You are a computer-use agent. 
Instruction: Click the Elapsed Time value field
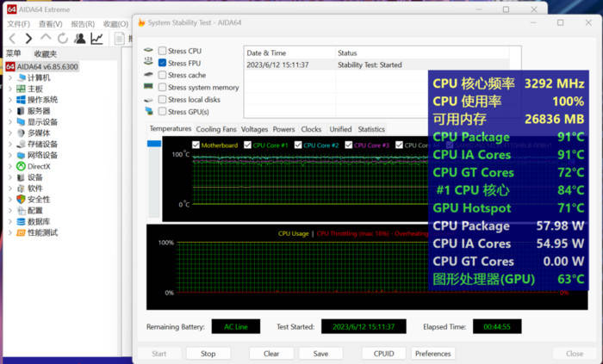[497, 327]
